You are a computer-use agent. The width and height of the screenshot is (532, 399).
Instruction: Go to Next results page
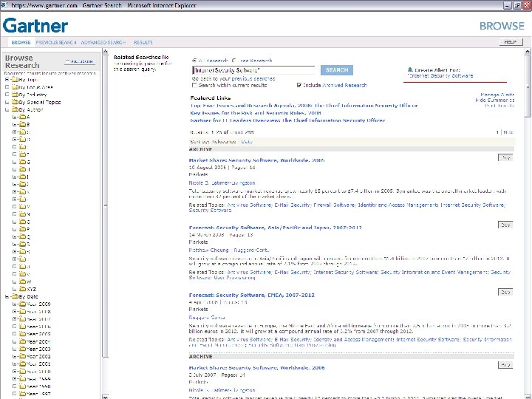click(508, 132)
